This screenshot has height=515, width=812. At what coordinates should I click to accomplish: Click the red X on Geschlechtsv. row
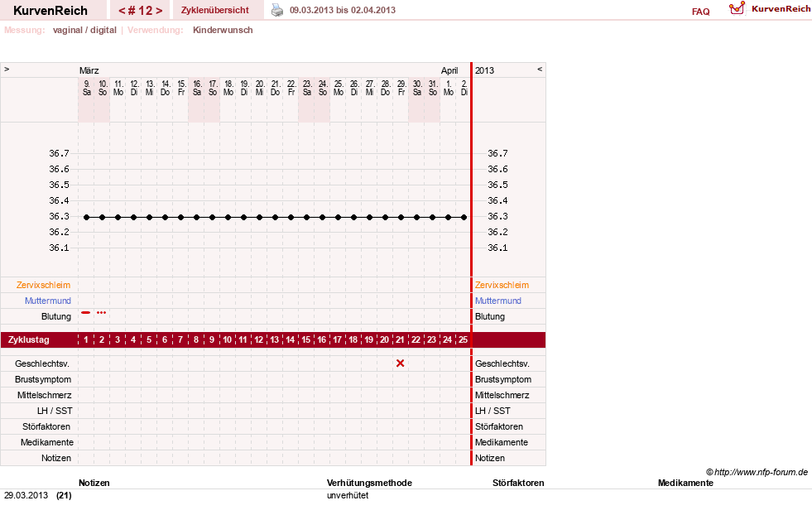400,363
